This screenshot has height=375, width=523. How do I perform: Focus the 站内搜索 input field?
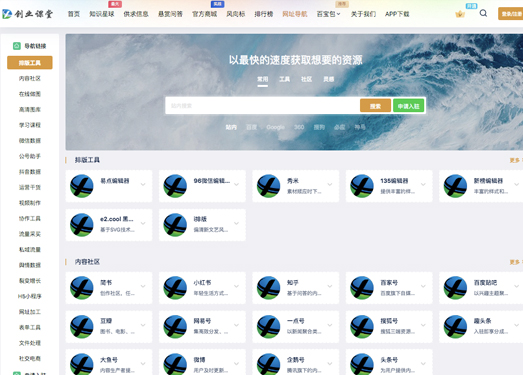pos(263,106)
